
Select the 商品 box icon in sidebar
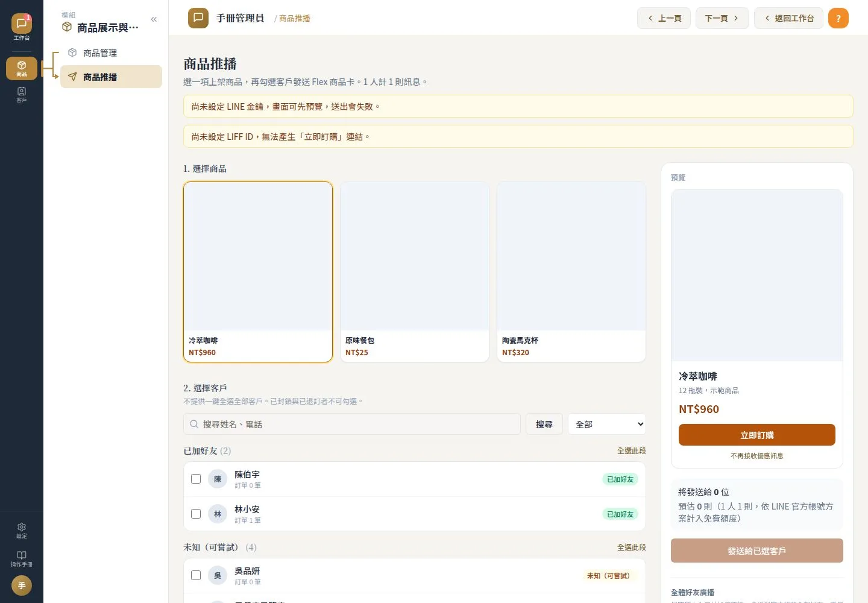(22, 68)
